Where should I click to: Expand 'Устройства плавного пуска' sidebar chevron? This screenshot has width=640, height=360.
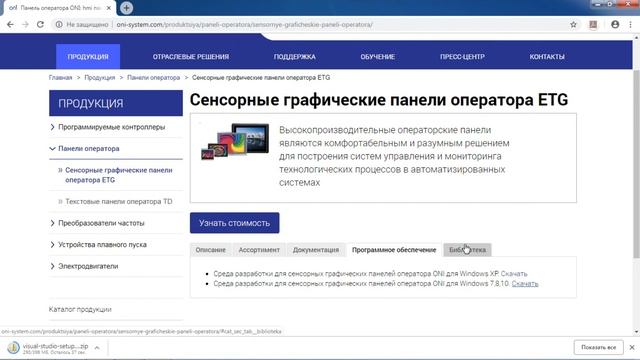pyautogui.click(x=52, y=244)
